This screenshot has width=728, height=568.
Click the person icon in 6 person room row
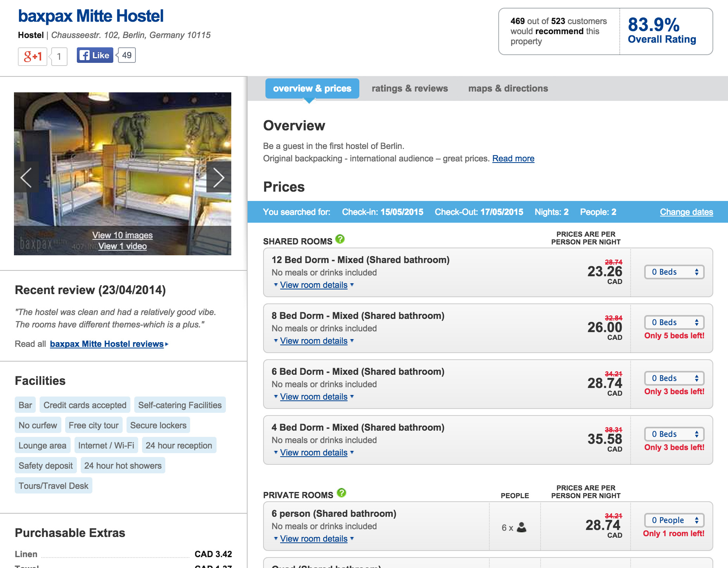[x=522, y=527]
